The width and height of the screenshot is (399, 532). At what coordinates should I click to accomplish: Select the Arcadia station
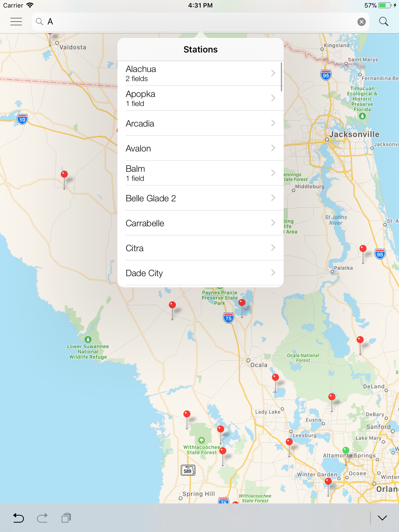(201, 123)
